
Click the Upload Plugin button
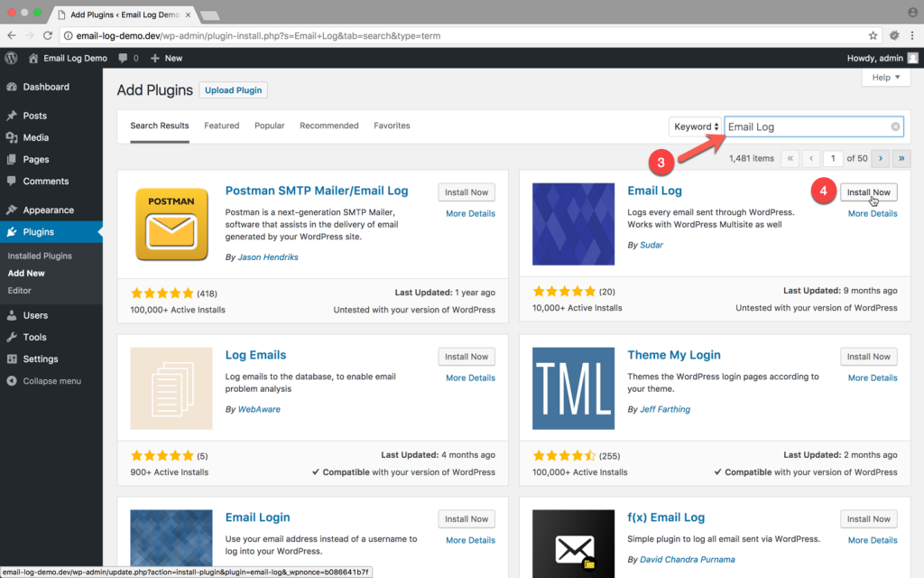coord(234,90)
